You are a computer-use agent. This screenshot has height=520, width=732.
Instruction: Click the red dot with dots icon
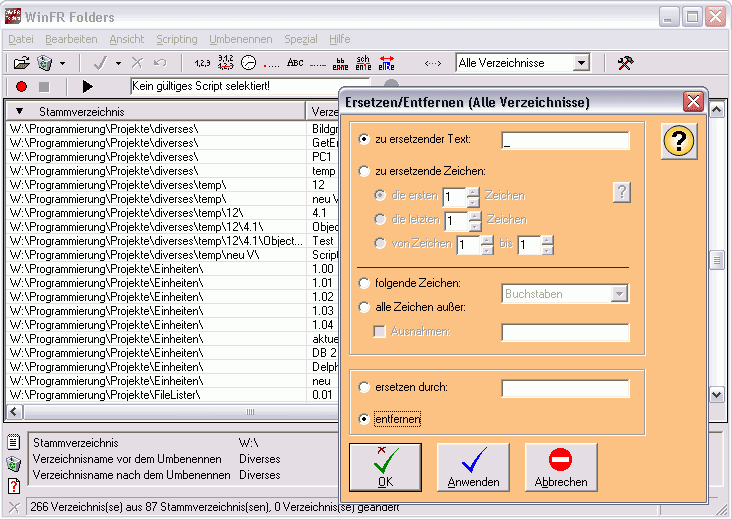click(272, 65)
